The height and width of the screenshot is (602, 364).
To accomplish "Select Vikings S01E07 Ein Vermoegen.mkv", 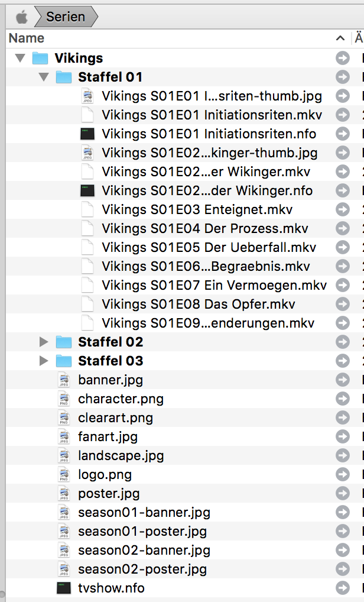I will [214, 285].
